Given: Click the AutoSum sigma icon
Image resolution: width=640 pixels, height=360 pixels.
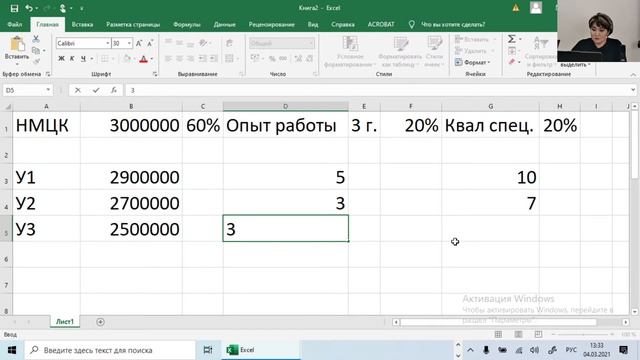Looking at the screenshot, I should [x=511, y=39].
